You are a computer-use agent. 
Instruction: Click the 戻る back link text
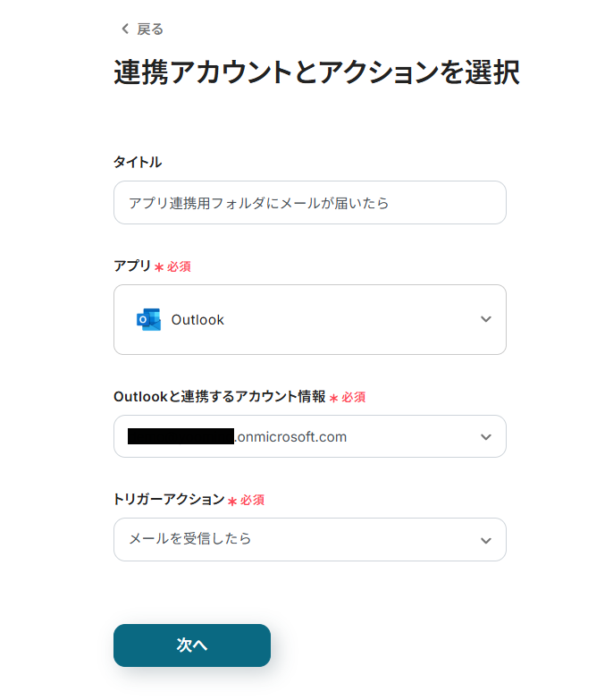click(x=150, y=30)
